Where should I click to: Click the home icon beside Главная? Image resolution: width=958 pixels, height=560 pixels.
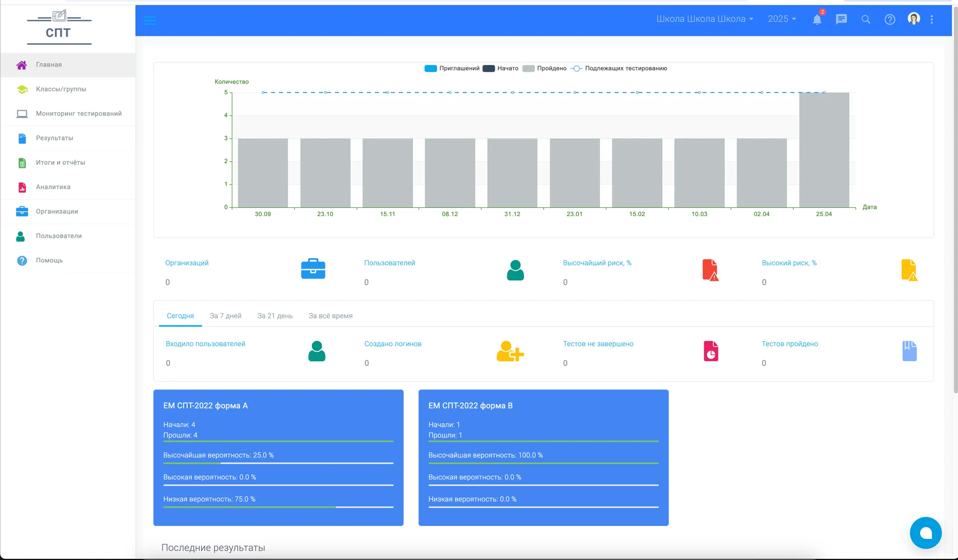[22, 65]
